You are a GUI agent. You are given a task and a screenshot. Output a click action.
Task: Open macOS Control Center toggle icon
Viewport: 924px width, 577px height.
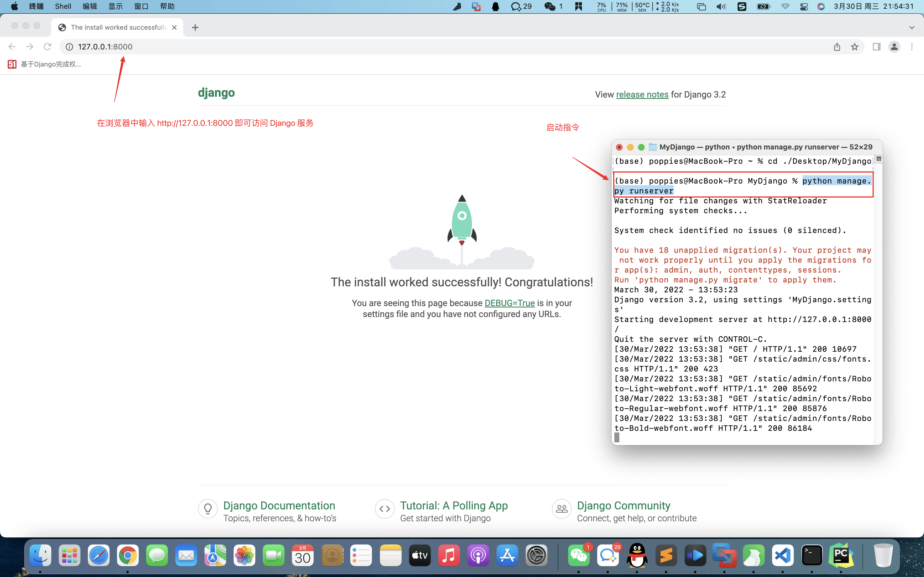click(804, 7)
